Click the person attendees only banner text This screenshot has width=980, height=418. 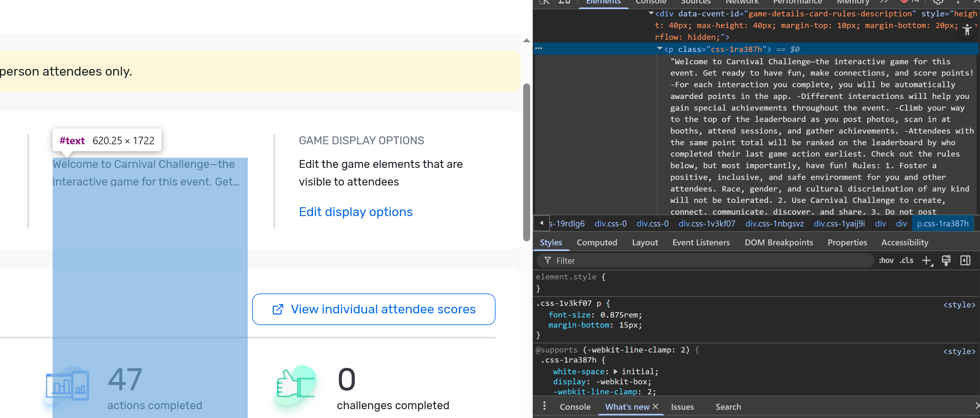click(66, 71)
